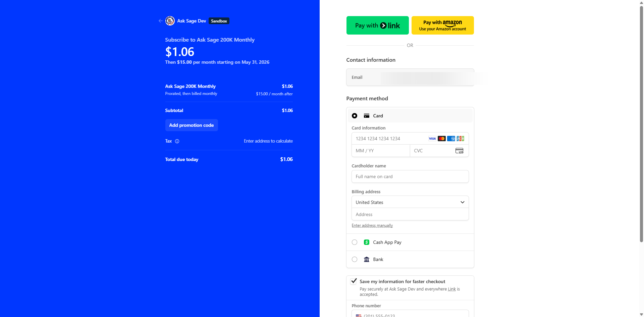Click the 'Total due today' label
644x317 pixels.
click(x=181, y=159)
